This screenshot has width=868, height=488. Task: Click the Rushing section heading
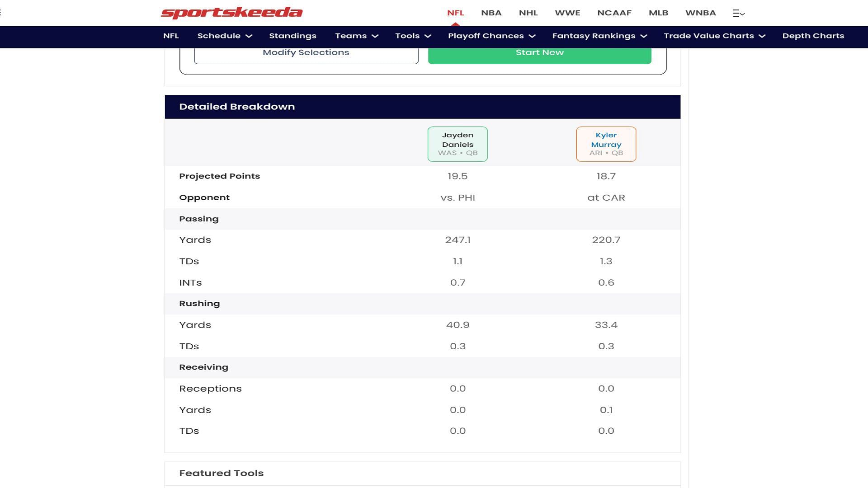click(199, 304)
